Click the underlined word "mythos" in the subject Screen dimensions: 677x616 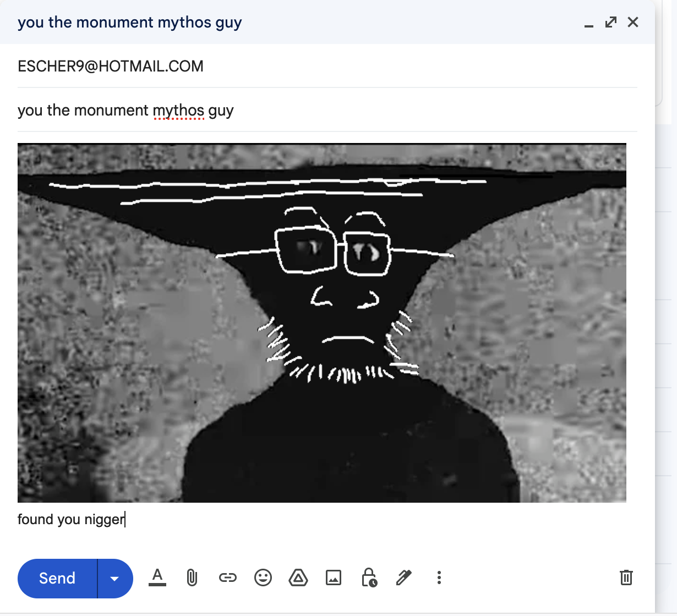point(178,111)
